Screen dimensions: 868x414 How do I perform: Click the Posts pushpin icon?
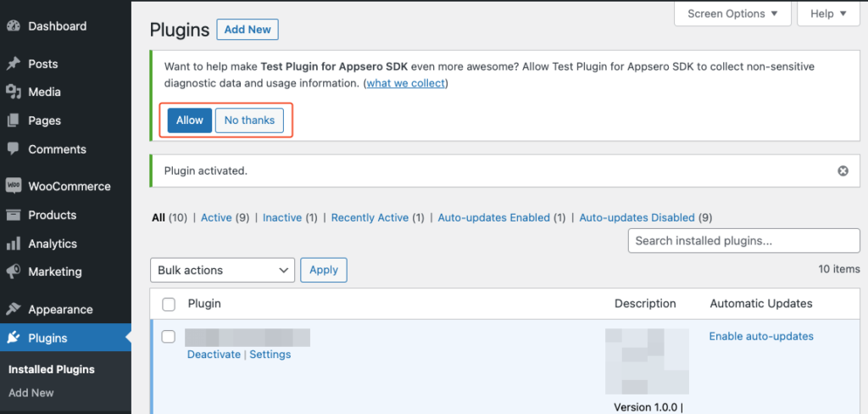14,64
